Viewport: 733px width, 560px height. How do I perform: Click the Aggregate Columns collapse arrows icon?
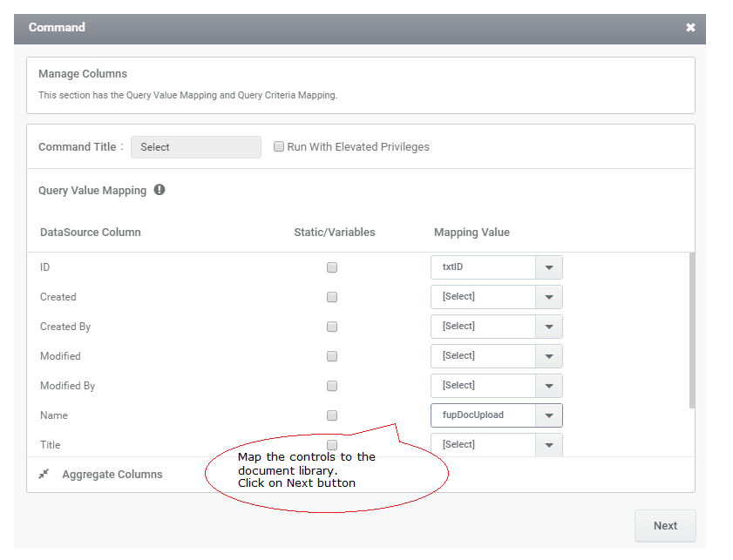coord(44,474)
